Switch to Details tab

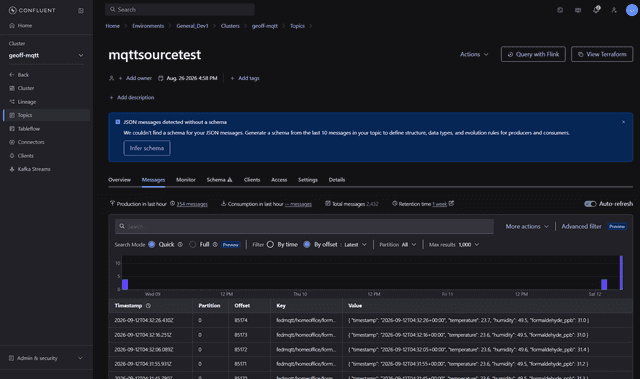[337, 180]
